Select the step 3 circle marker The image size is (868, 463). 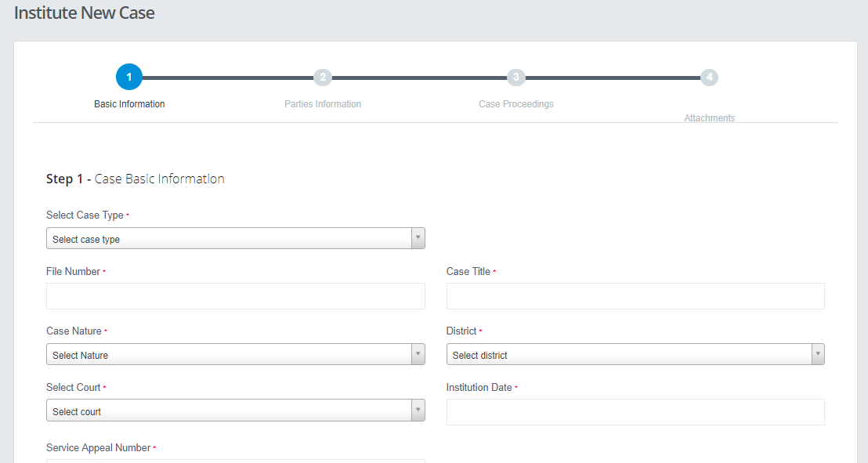(515, 77)
